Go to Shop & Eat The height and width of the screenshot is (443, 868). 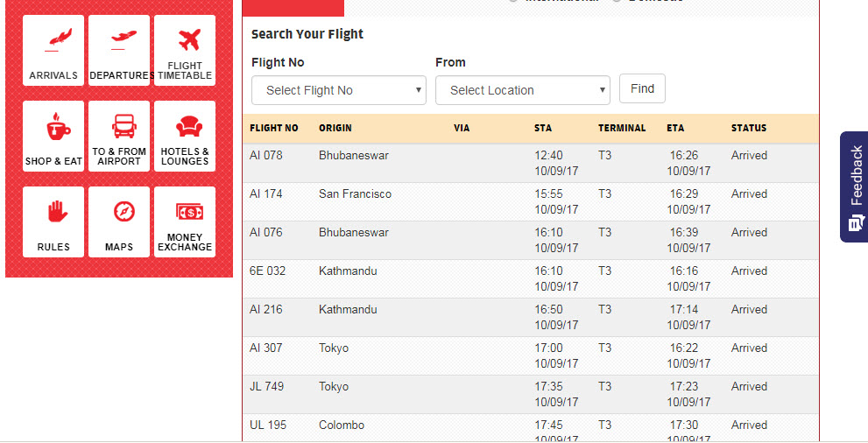53,137
